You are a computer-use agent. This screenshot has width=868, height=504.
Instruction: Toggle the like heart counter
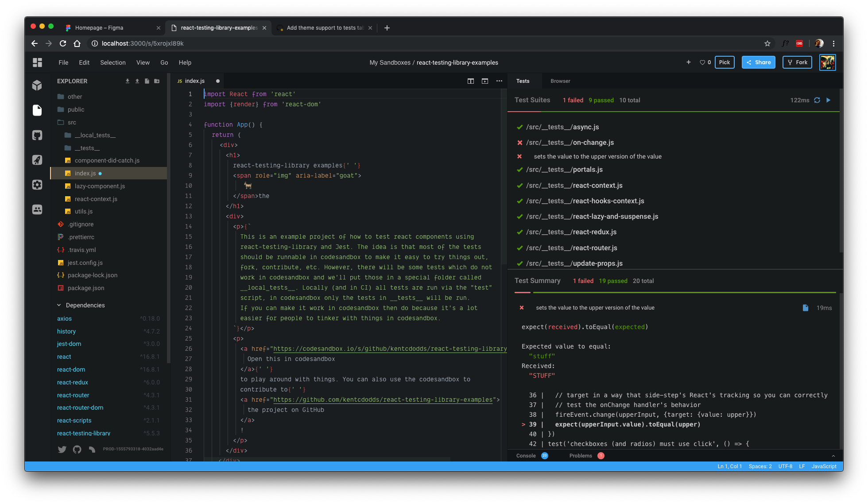click(x=705, y=62)
